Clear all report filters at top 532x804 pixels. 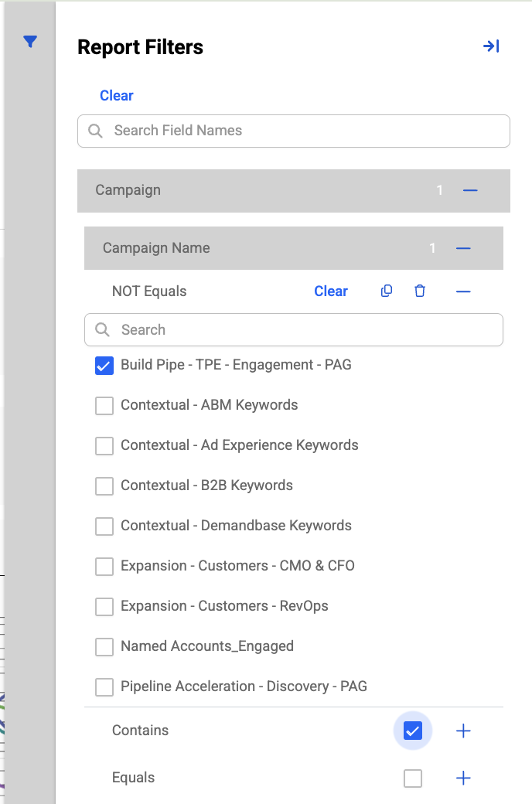(x=117, y=95)
